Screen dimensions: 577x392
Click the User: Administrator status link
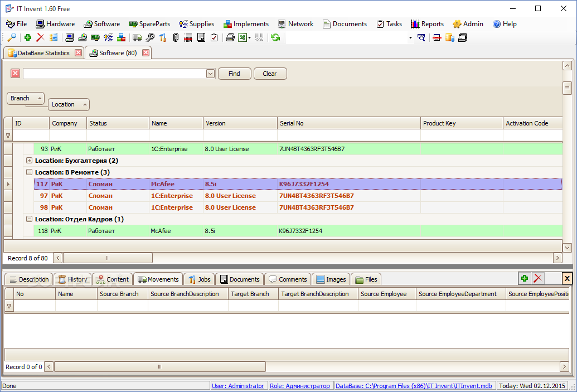[238, 386]
